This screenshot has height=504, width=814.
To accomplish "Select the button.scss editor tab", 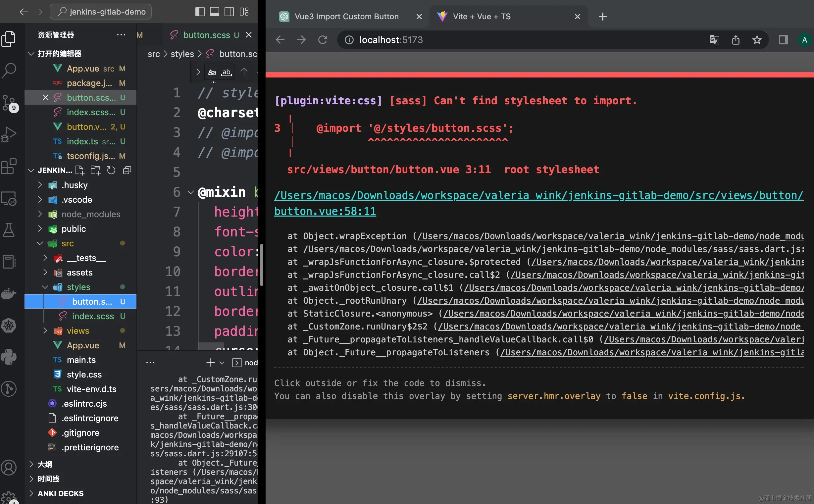I will coord(207,35).
